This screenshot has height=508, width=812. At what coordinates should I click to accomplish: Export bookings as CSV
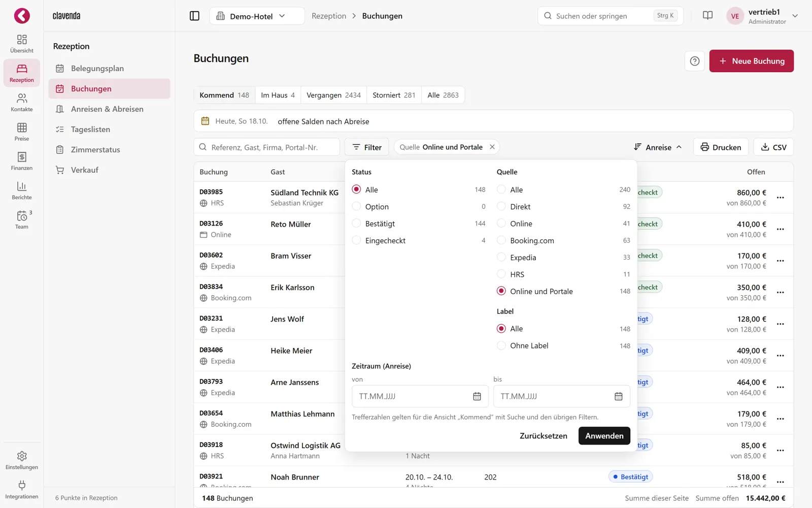(773, 147)
